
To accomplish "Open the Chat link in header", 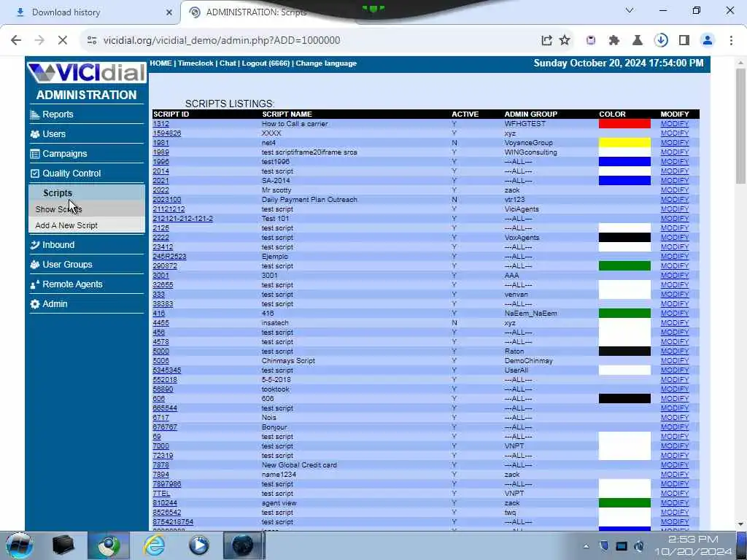I will point(228,63).
